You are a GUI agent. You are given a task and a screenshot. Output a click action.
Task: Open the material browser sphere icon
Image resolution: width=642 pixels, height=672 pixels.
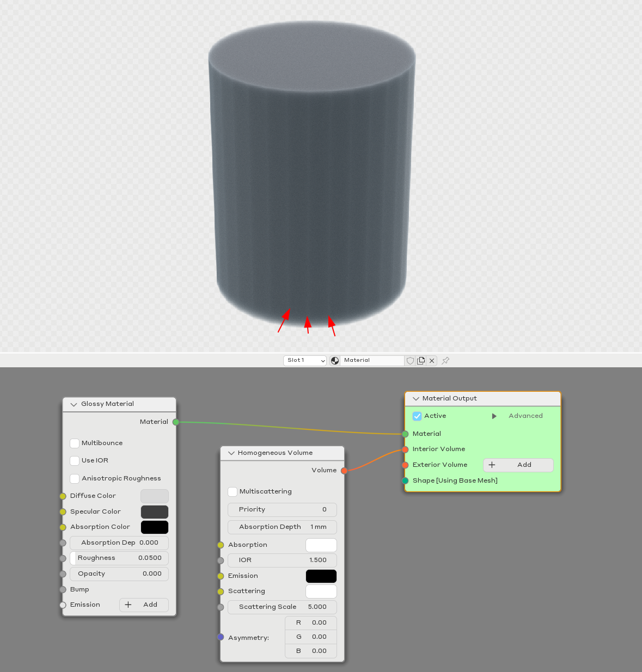click(335, 360)
